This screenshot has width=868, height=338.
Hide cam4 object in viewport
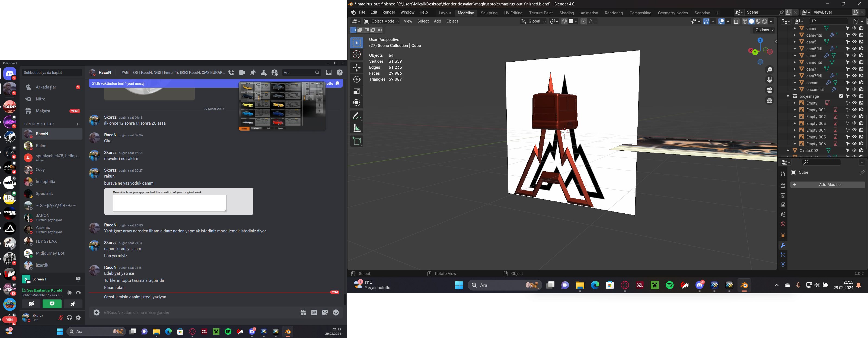[854, 28]
